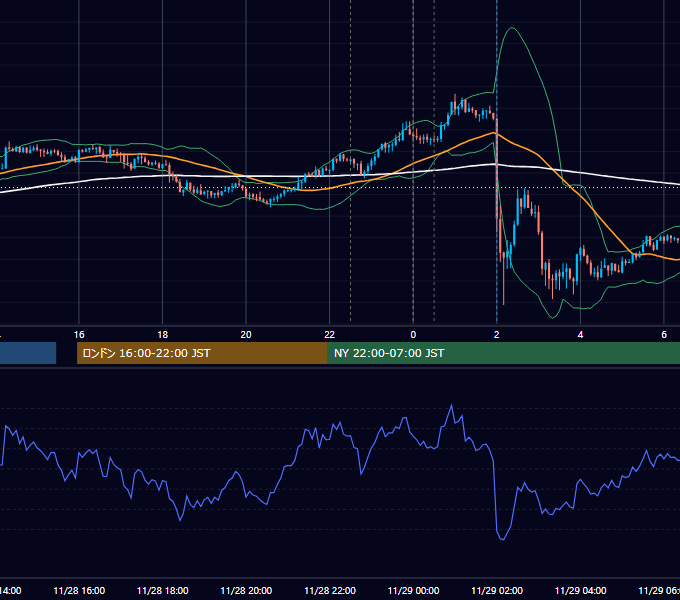This screenshot has width=680, height=600.
Task: Click the blue session bar before London
Action: (x=28, y=353)
